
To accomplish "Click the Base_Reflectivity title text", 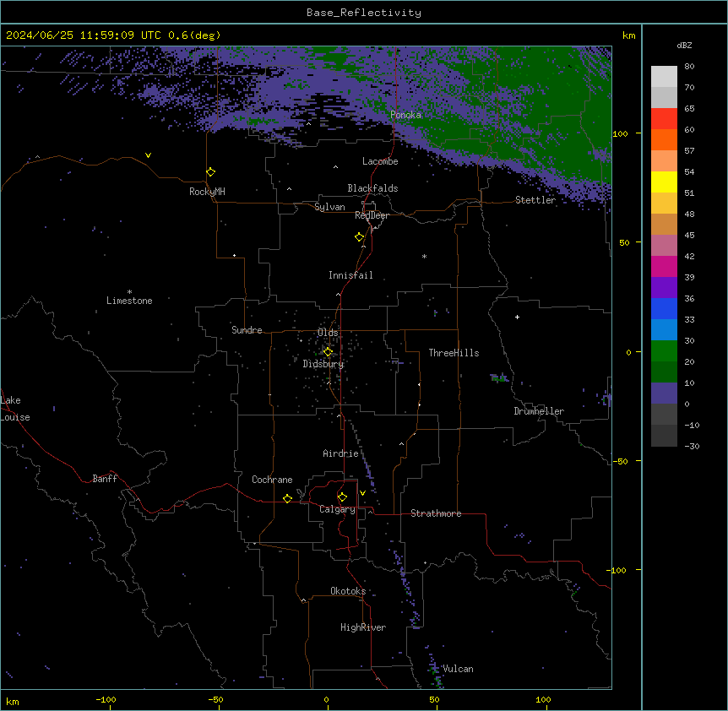I will click(364, 13).
